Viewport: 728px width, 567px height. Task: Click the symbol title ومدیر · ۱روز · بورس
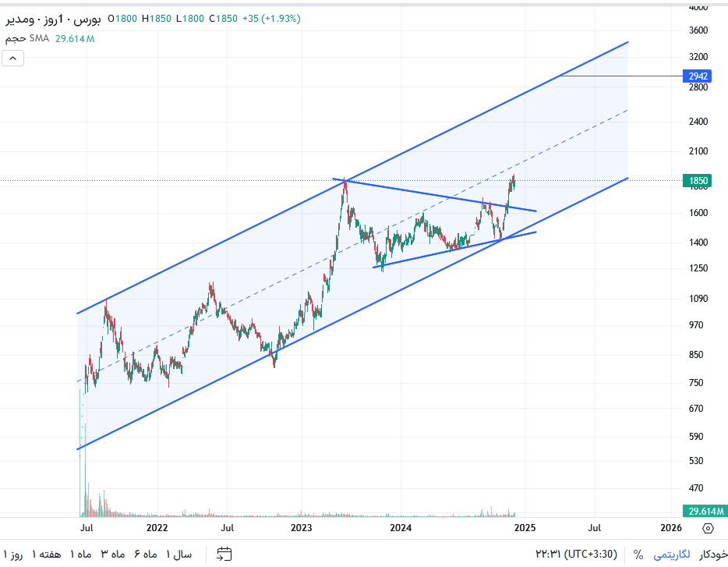click(x=53, y=19)
